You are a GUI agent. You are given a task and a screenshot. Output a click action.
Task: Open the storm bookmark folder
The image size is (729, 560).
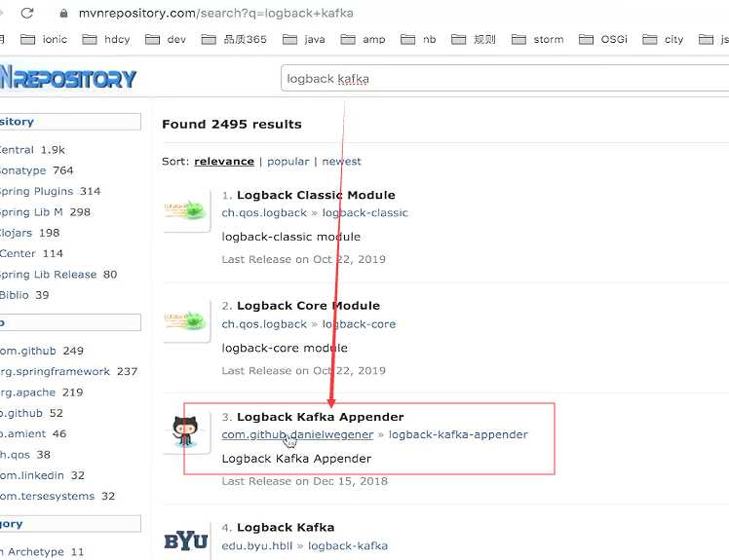(x=537, y=40)
